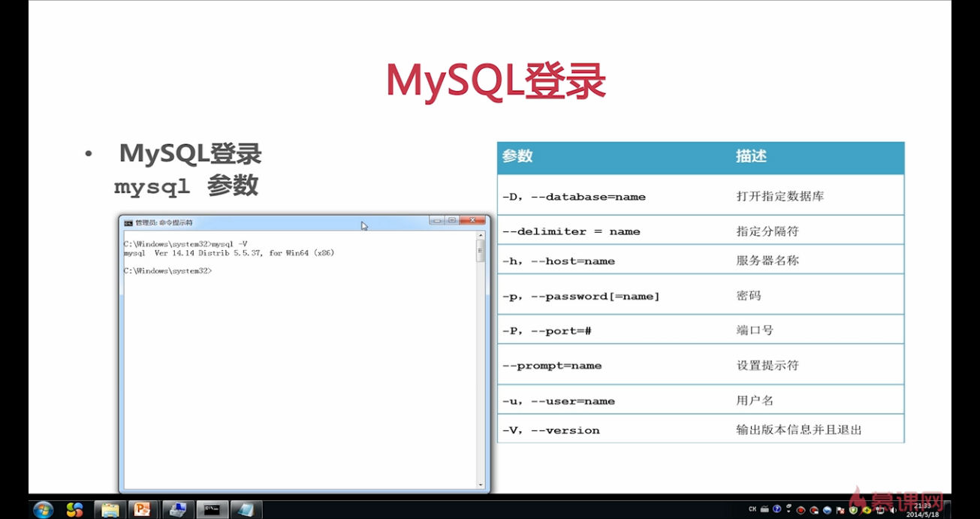Click the command prompt scrollbar up arrow
980x519 pixels.
coord(481,236)
